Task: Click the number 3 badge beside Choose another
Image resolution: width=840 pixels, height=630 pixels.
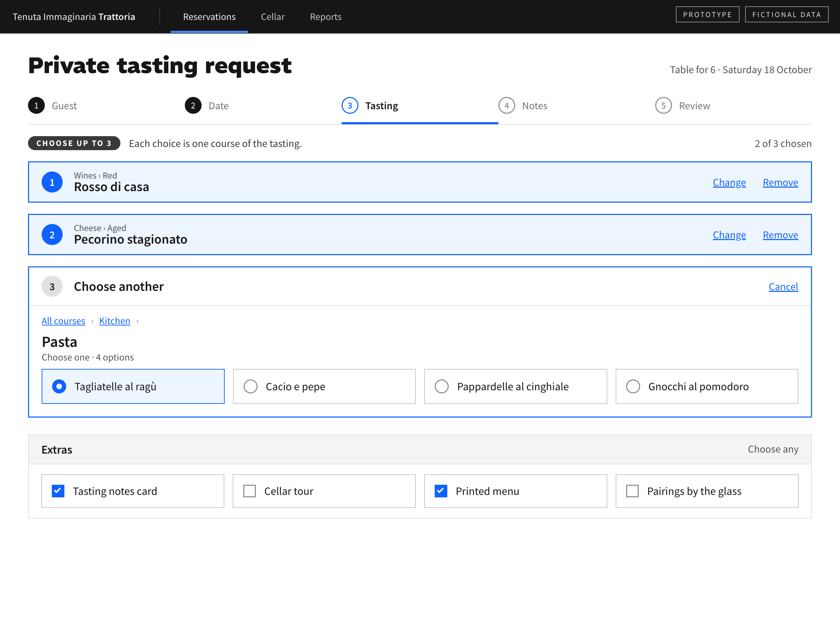Action: coord(52,286)
